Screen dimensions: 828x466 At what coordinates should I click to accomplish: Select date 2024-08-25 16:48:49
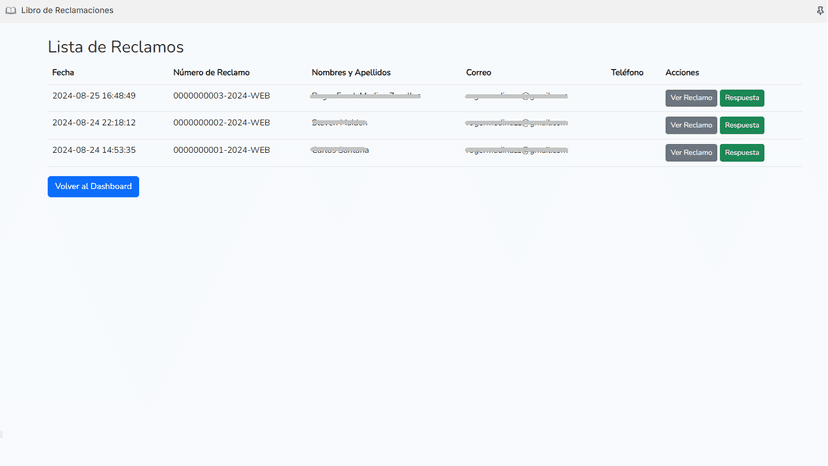(93, 96)
